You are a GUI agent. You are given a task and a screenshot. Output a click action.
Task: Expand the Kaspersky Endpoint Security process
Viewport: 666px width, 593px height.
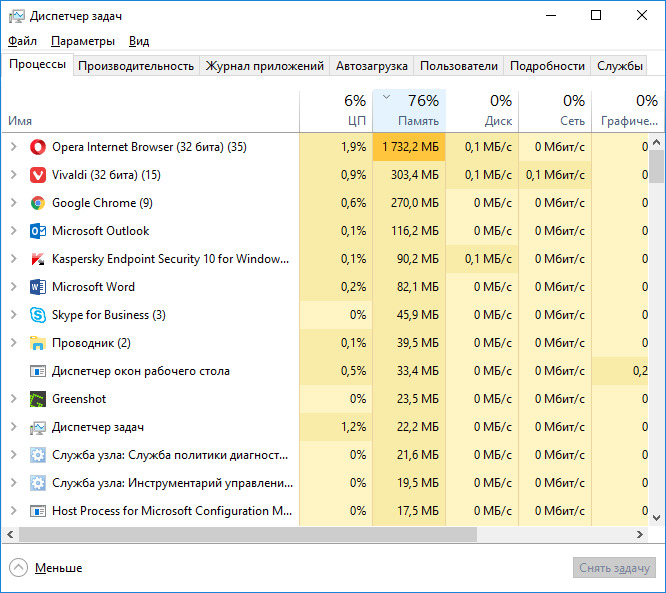(14, 259)
